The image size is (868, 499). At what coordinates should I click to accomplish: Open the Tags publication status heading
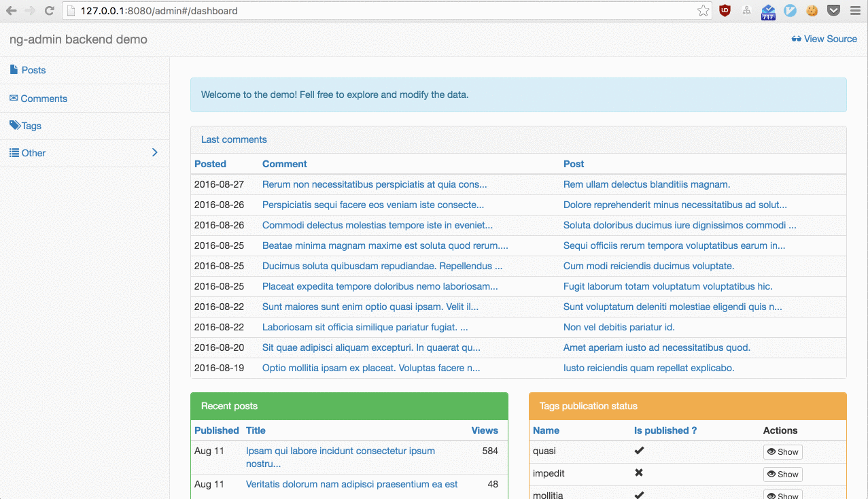pos(589,406)
